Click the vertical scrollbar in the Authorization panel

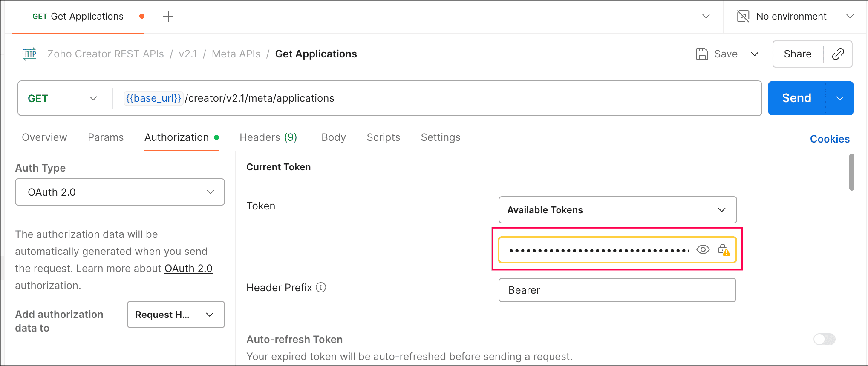[851, 172]
